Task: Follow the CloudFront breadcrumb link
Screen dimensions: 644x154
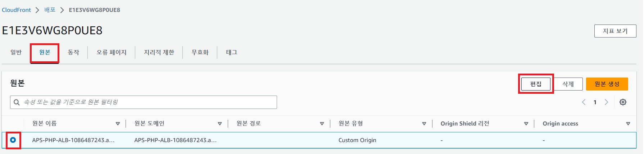Action: [17, 10]
